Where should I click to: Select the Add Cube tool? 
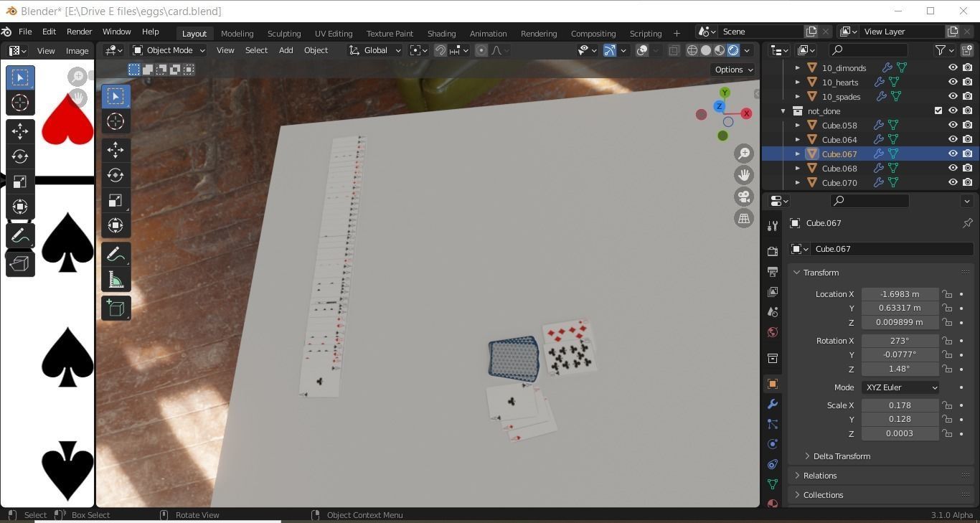(x=116, y=308)
